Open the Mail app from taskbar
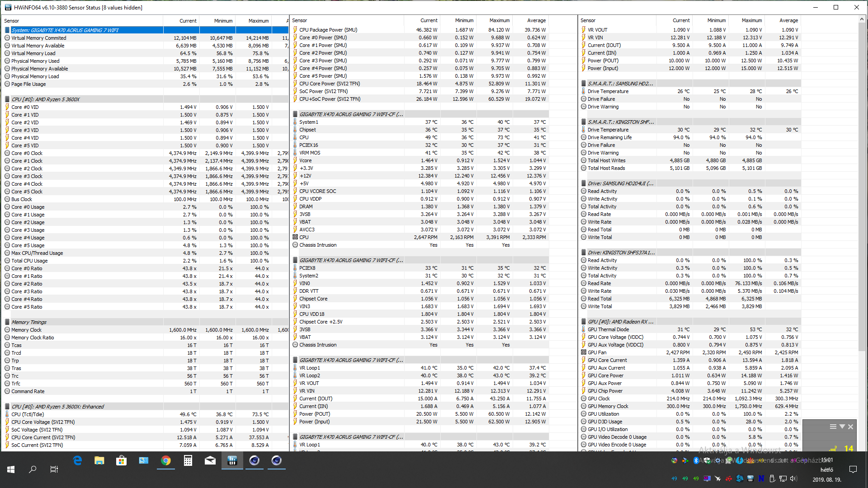This screenshot has height=488, width=868. [x=210, y=460]
